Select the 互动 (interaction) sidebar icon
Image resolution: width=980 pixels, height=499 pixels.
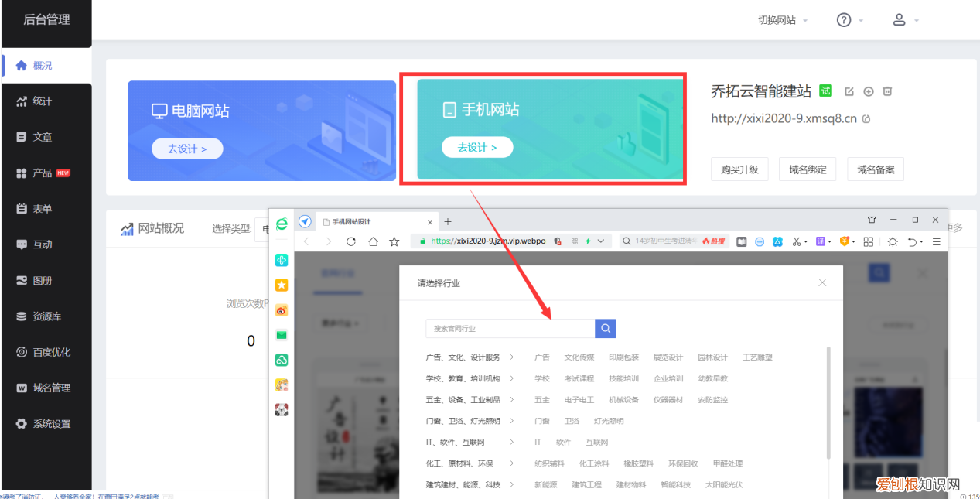point(37,244)
